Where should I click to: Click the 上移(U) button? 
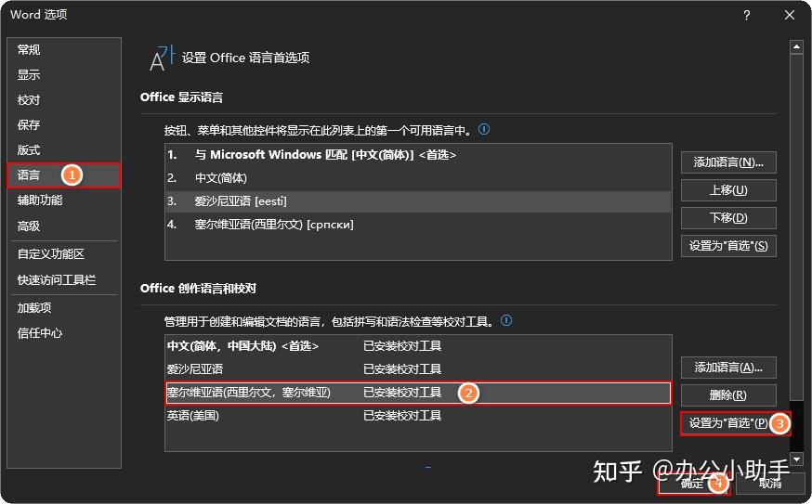click(x=728, y=190)
